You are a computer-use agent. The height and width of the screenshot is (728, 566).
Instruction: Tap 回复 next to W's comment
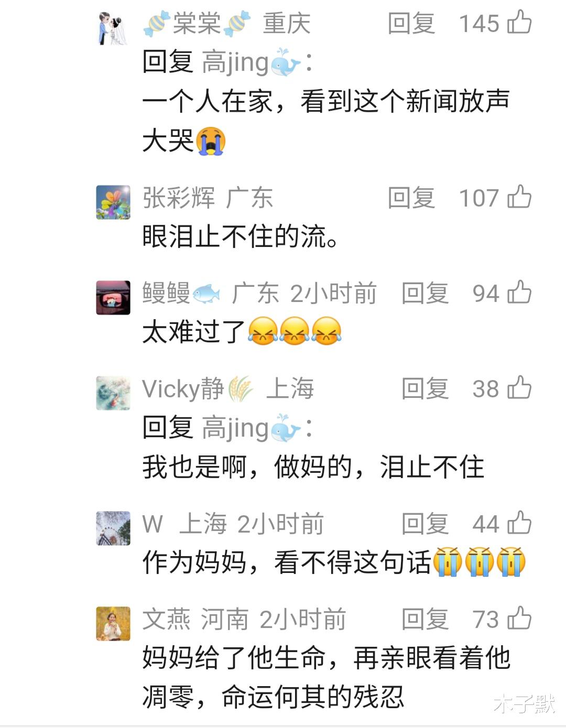(x=425, y=524)
